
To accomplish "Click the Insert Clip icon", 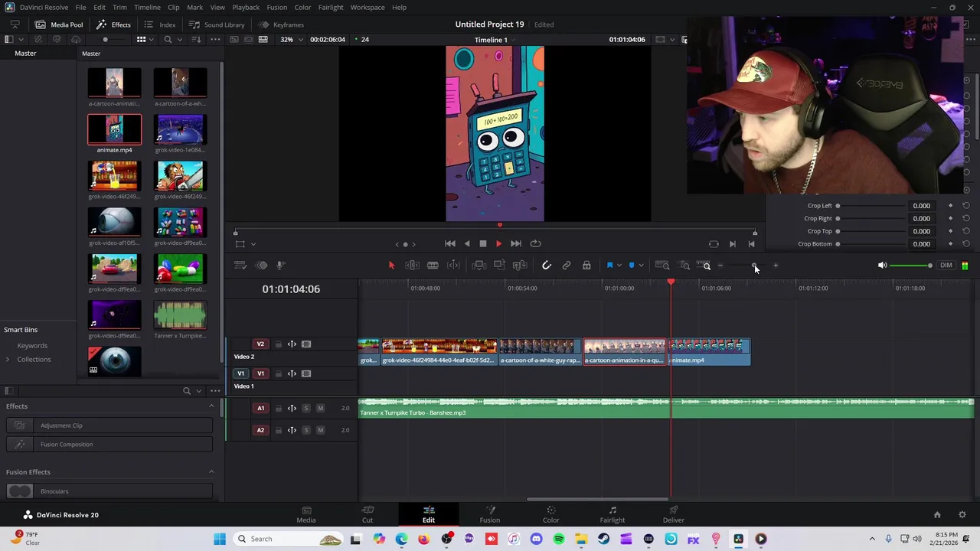I will (x=479, y=266).
